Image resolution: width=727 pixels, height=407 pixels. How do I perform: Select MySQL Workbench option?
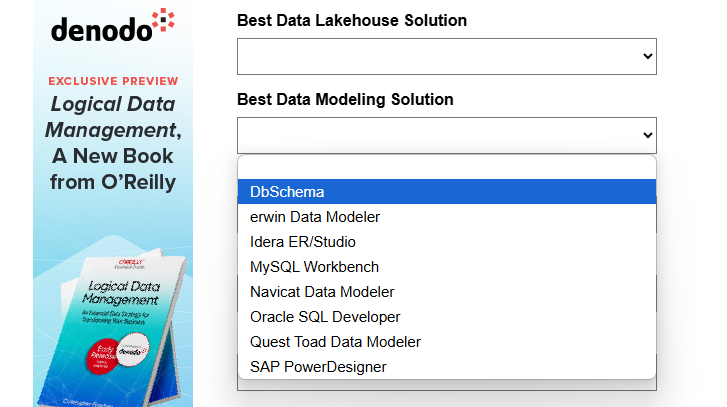(446, 267)
